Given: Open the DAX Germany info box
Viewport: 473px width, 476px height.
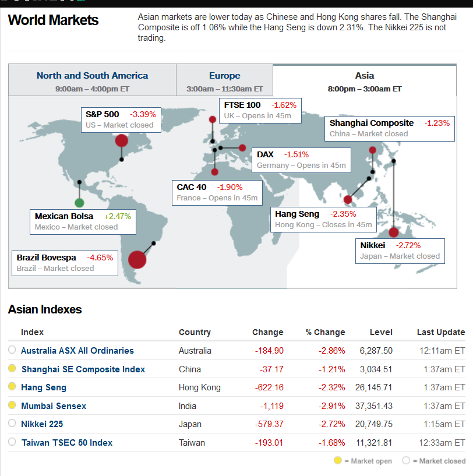Looking at the screenshot, I should (301, 160).
